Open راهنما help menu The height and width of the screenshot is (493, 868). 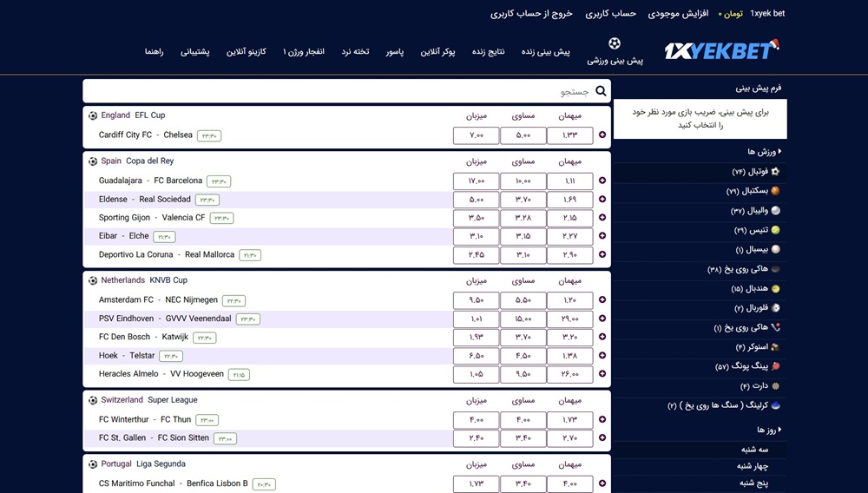coord(154,51)
